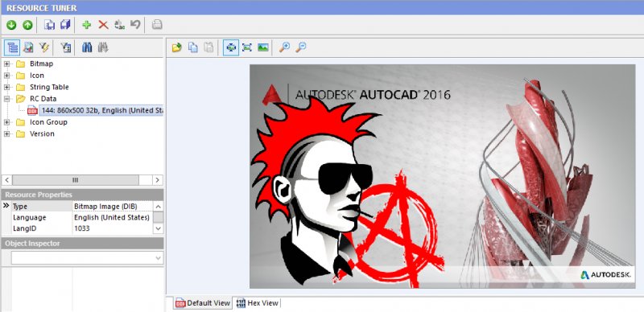Image resolution: width=644 pixels, height=312 pixels.
Task: Zoom out with the minus magnifier
Action: (x=300, y=47)
